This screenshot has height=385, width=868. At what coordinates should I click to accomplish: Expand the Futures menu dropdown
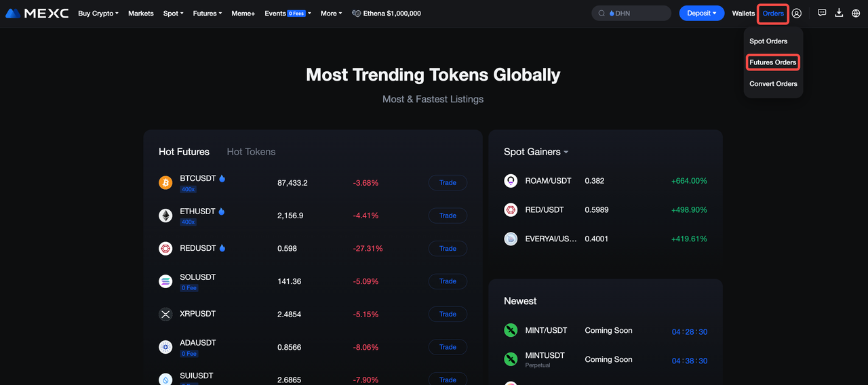coord(207,14)
